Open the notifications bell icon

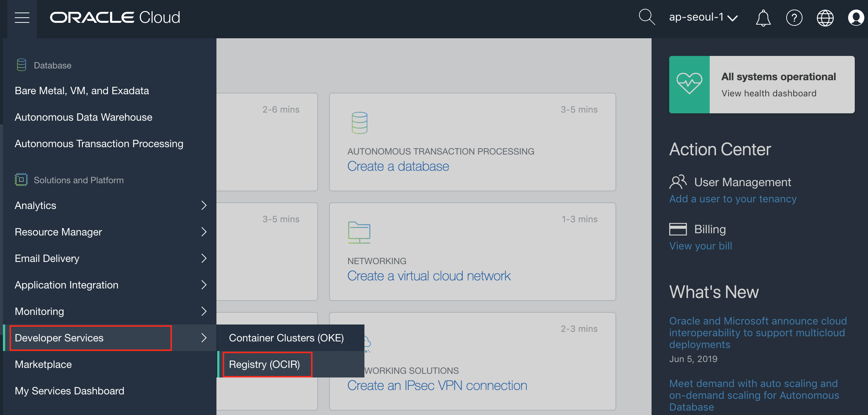[x=763, y=18]
